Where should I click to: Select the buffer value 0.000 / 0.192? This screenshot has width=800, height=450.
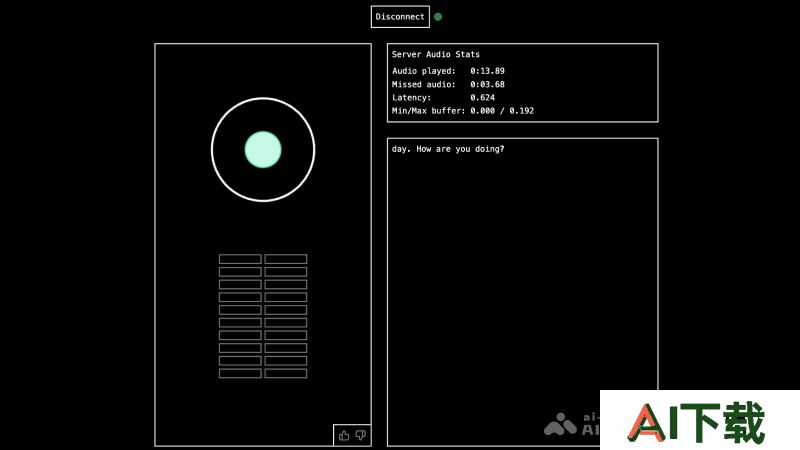[x=502, y=111]
